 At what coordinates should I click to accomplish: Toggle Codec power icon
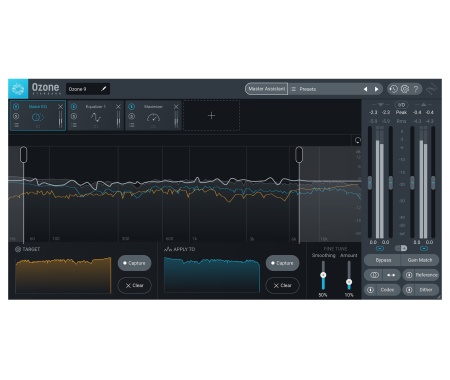coord(370,290)
